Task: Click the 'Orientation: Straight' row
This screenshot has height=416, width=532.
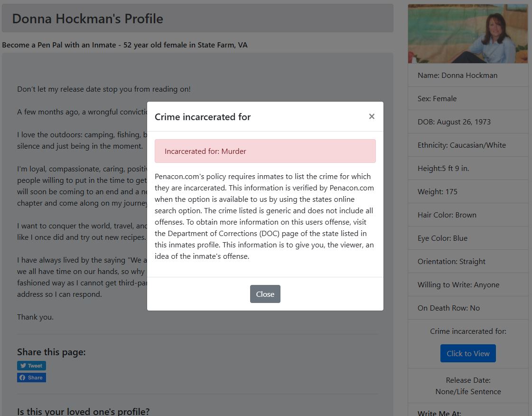Action: point(467,262)
